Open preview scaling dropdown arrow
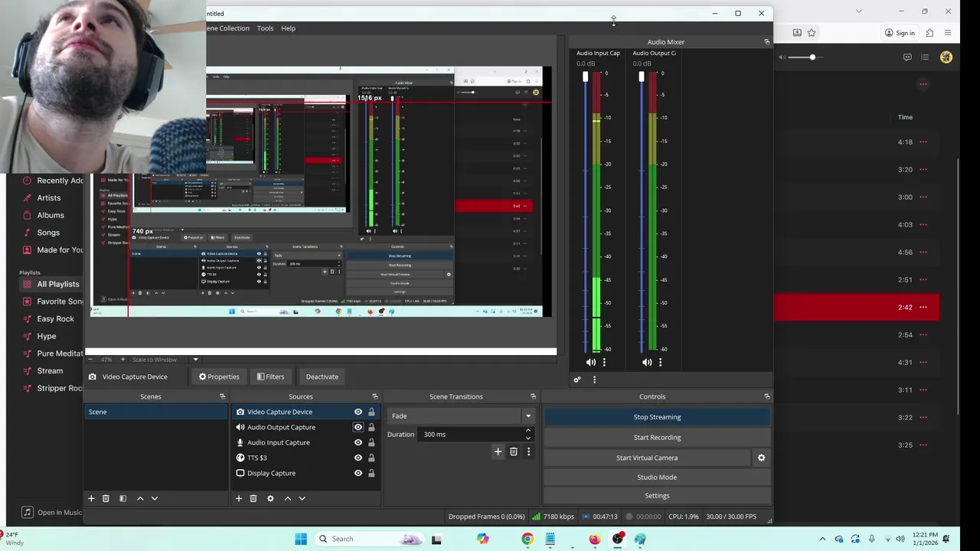 [x=195, y=360]
